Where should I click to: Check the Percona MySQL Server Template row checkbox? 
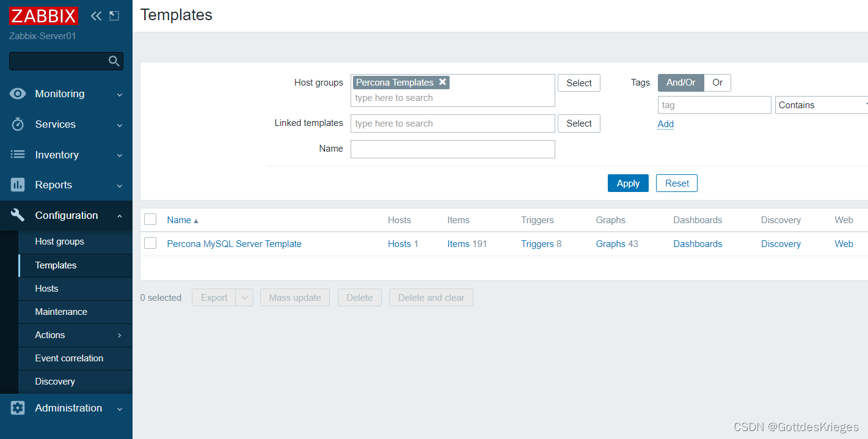(150, 243)
